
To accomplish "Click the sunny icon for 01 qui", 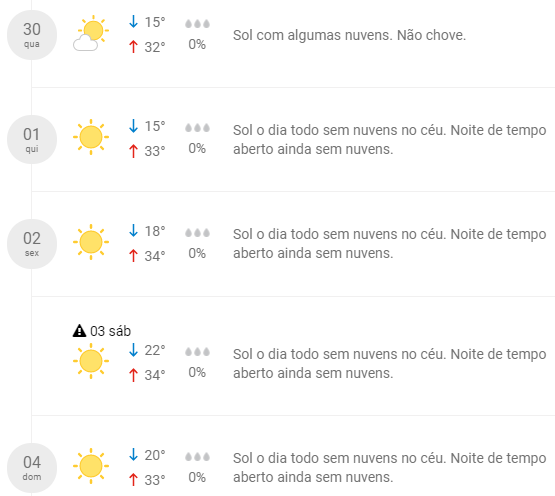I will (91, 137).
